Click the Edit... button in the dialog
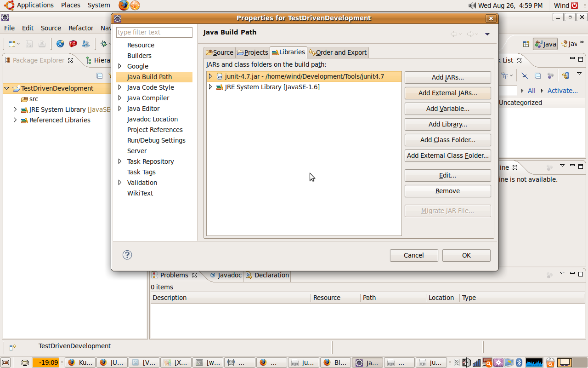This screenshot has width=588, height=368. point(448,175)
